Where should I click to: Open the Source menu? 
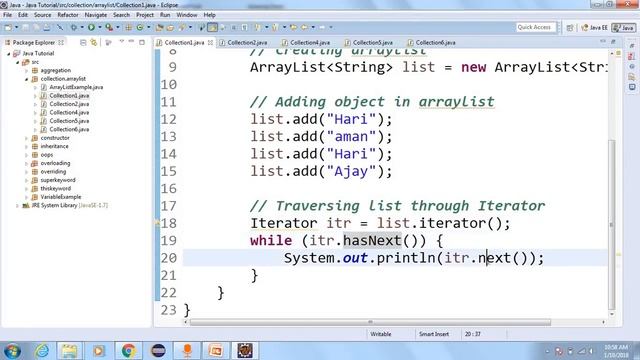point(42,15)
